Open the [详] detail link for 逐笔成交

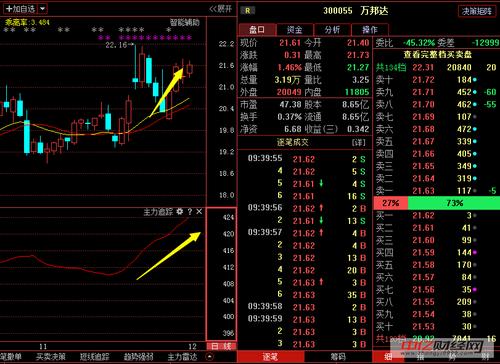pos(360,143)
